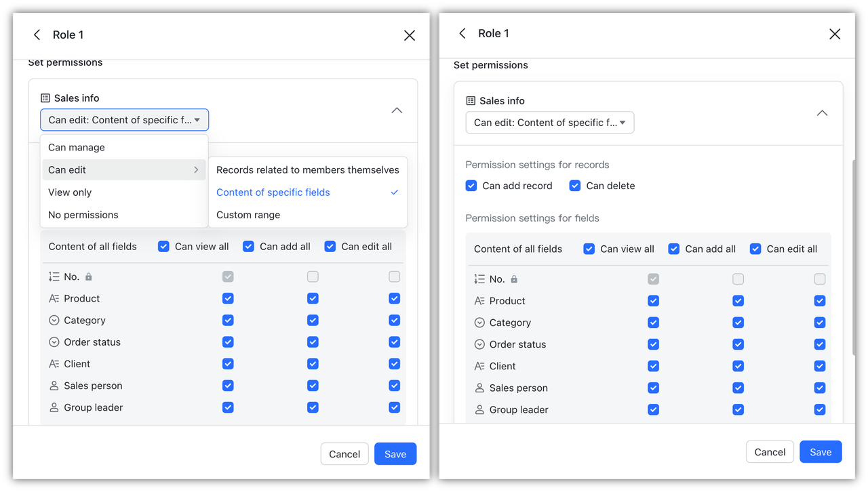
Task: Uncheck the "Can delete" checkbox
Action: coord(575,186)
